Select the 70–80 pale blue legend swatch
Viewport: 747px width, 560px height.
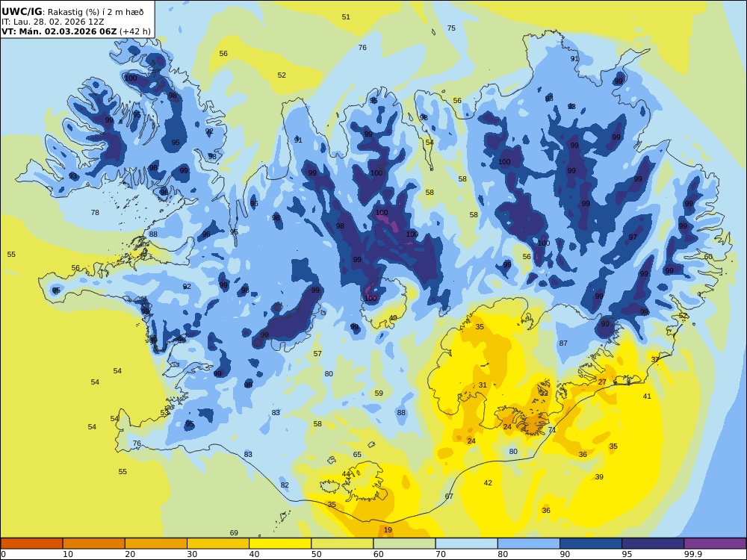coord(466,544)
